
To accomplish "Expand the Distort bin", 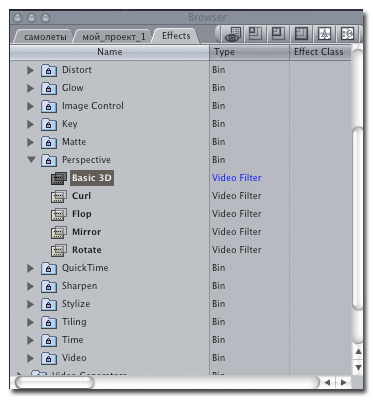I will (30, 70).
